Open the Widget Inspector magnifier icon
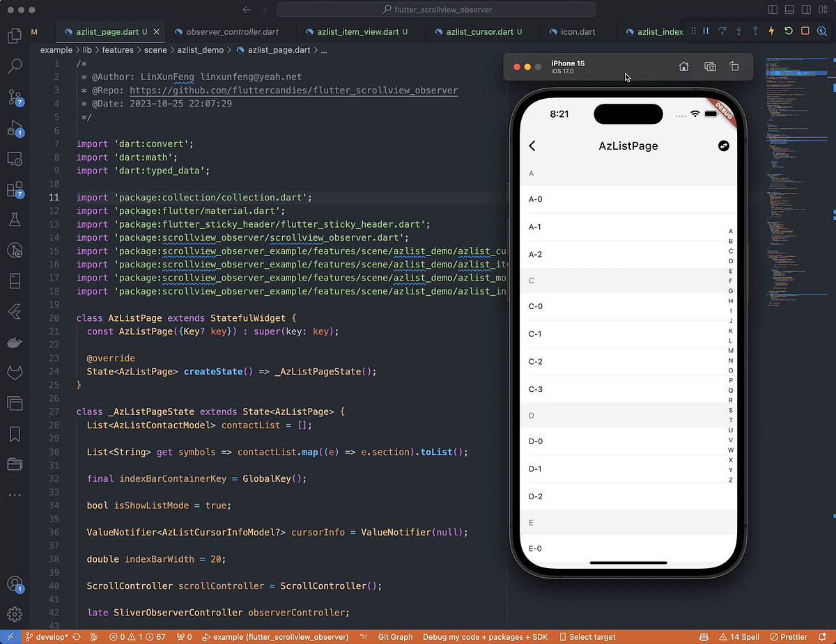836x644 pixels. coord(821,31)
